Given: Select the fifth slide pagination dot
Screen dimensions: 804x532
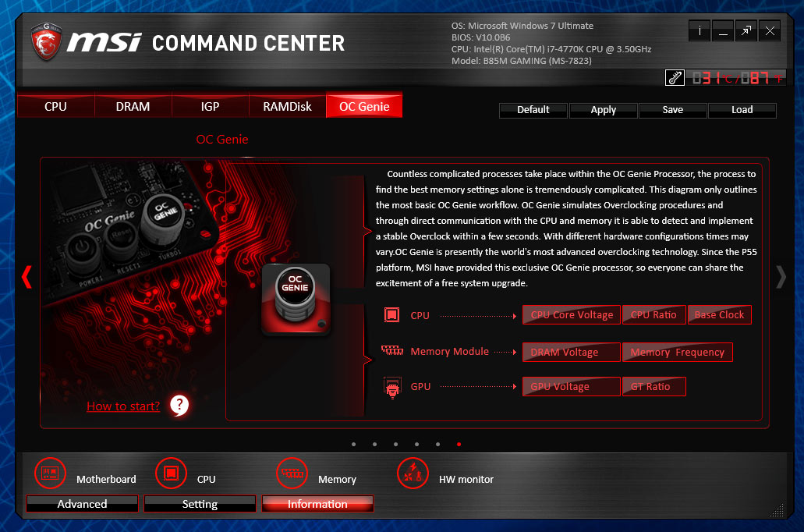Looking at the screenshot, I should [438, 445].
